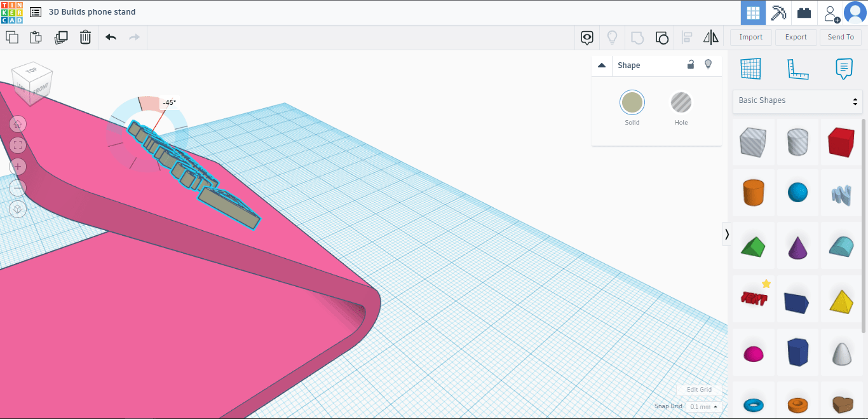Open the Notes tool
Screen dimensions: 868x419
coord(843,69)
